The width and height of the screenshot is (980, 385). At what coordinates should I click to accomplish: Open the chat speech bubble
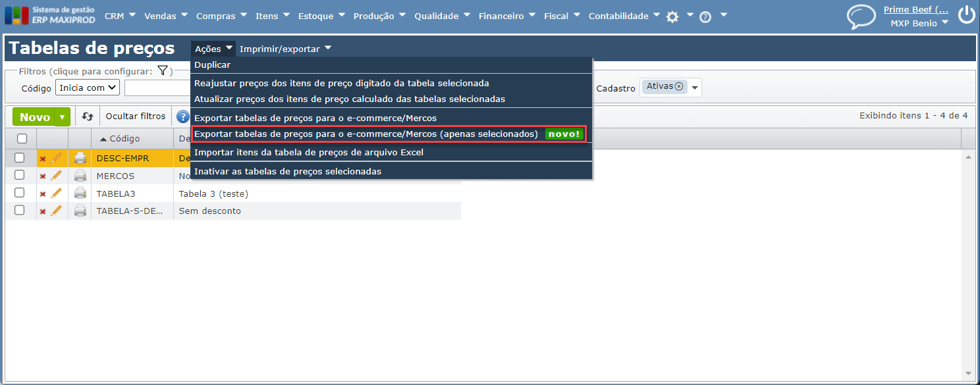pos(861,16)
